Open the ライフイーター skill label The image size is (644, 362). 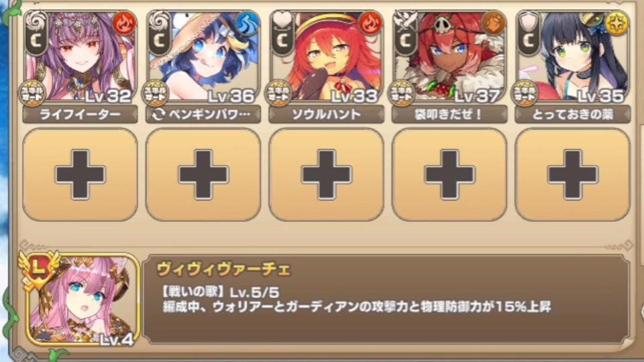click(x=80, y=114)
